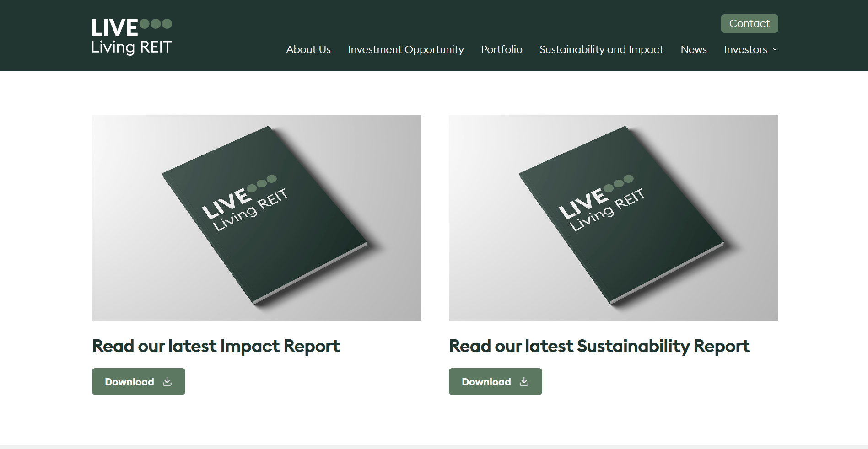This screenshot has height=449, width=868.
Task: Open the Impact Report cover image
Action: coord(257,218)
